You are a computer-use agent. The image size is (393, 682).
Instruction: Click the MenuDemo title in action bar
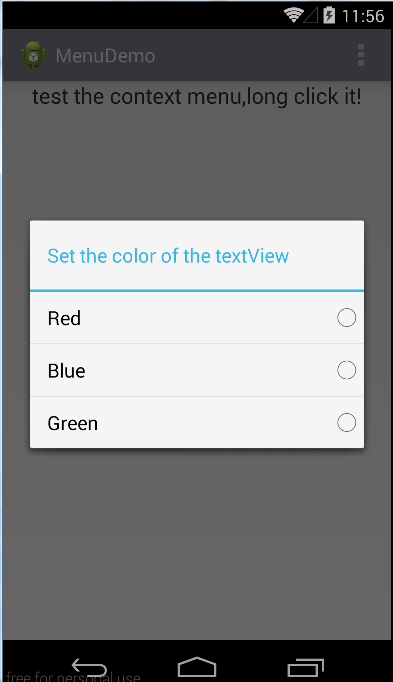105,56
